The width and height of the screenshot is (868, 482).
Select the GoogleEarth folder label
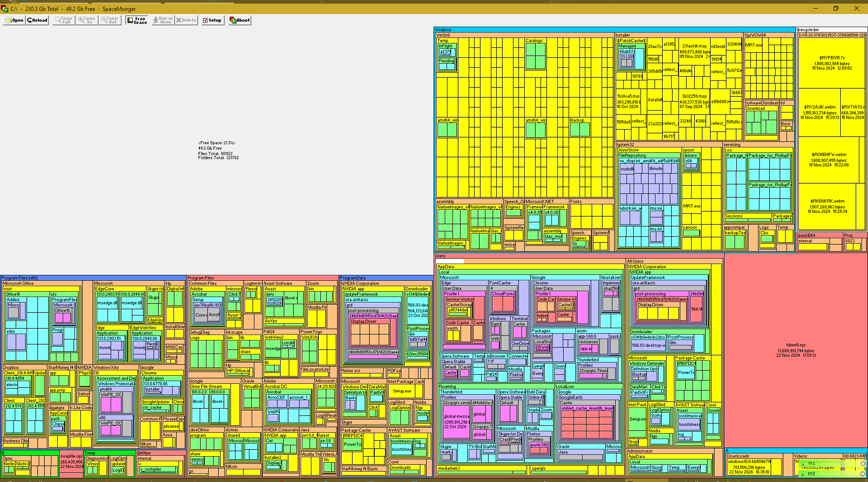pyautogui.click(x=571, y=397)
